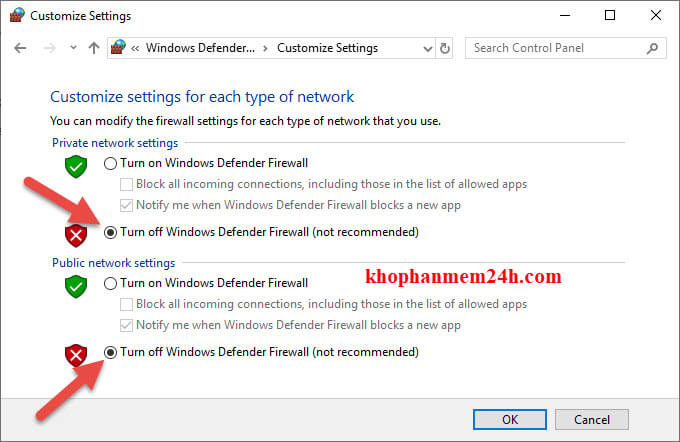Click the Up to parent folder arrow
Image resolution: width=680 pixels, height=442 pixels.
click(94, 48)
